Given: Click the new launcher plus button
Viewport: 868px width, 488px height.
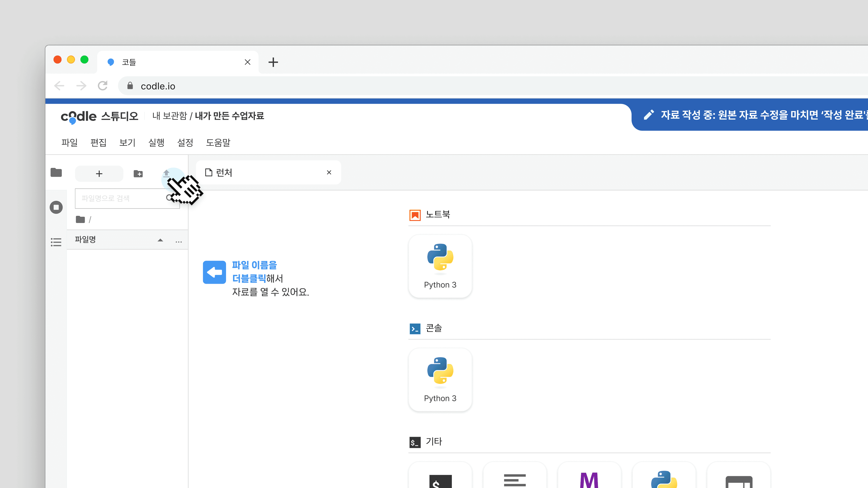Looking at the screenshot, I should coord(99,174).
